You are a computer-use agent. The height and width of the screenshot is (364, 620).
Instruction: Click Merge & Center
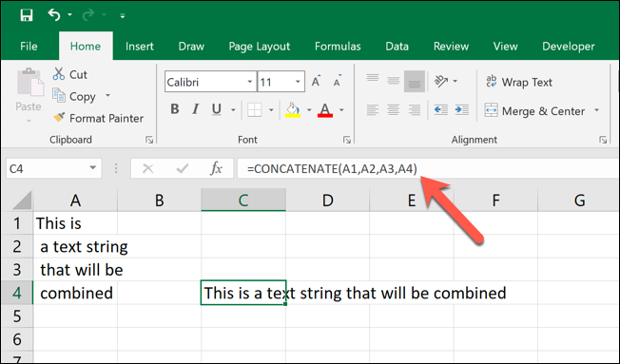[534, 110]
